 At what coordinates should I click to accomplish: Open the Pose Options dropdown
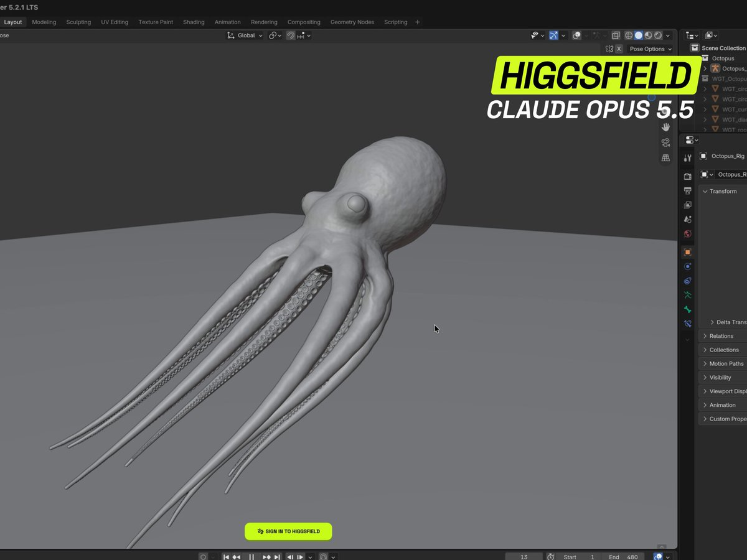pyautogui.click(x=651, y=49)
